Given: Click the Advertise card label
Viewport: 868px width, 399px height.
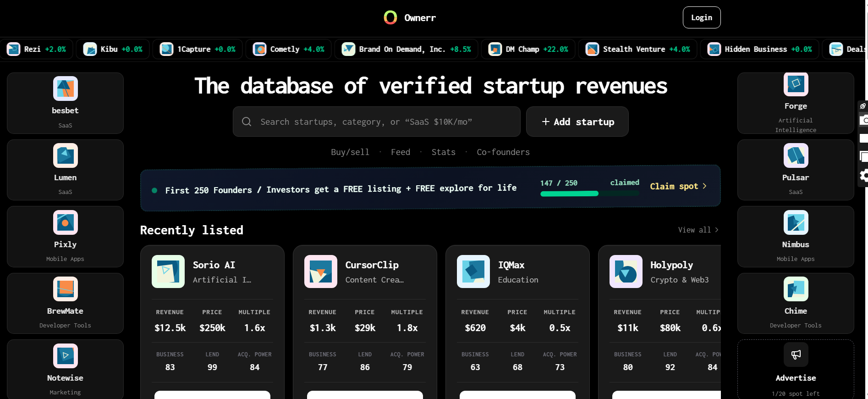Looking at the screenshot, I should (x=796, y=378).
